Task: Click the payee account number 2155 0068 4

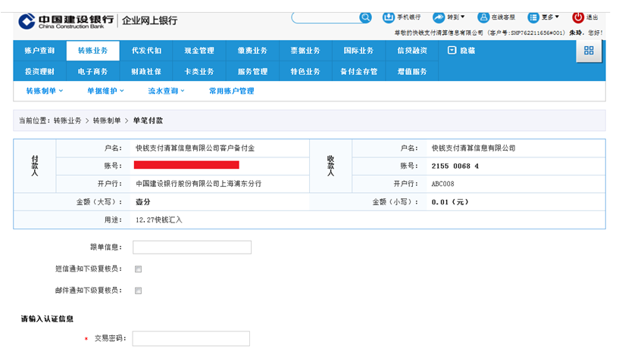Action: click(455, 166)
